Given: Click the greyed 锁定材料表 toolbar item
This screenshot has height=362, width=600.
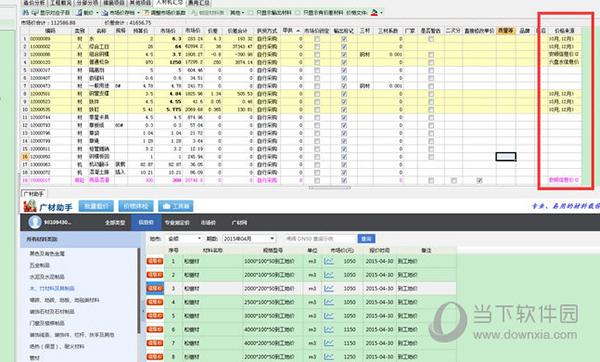Looking at the screenshot, I should click(207, 13).
